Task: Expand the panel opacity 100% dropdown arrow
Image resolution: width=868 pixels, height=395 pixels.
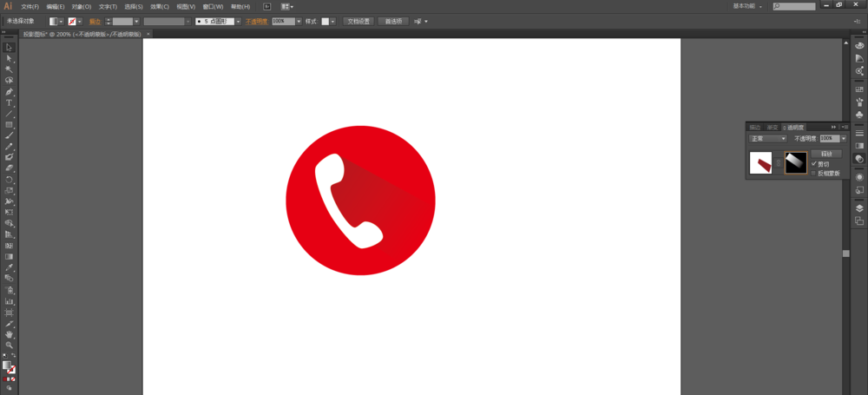Action: pyautogui.click(x=843, y=139)
